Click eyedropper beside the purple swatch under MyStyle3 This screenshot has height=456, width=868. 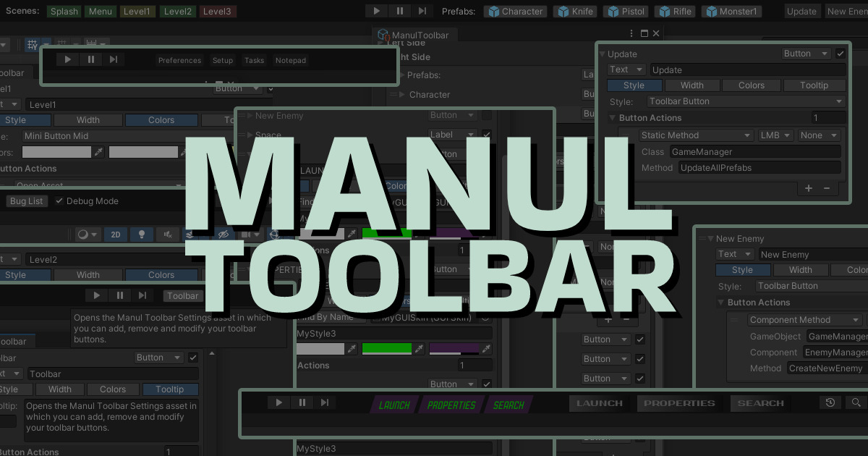tap(485, 349)
